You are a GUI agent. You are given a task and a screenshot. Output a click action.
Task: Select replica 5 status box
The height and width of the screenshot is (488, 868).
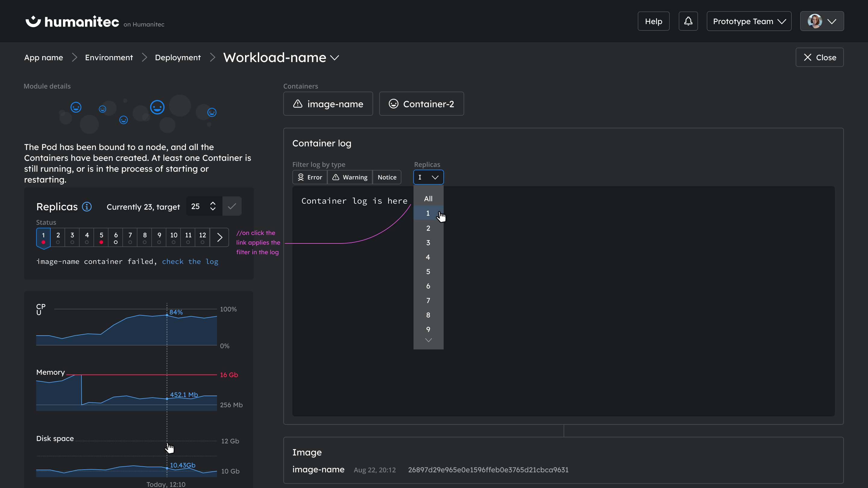point(101,237)
